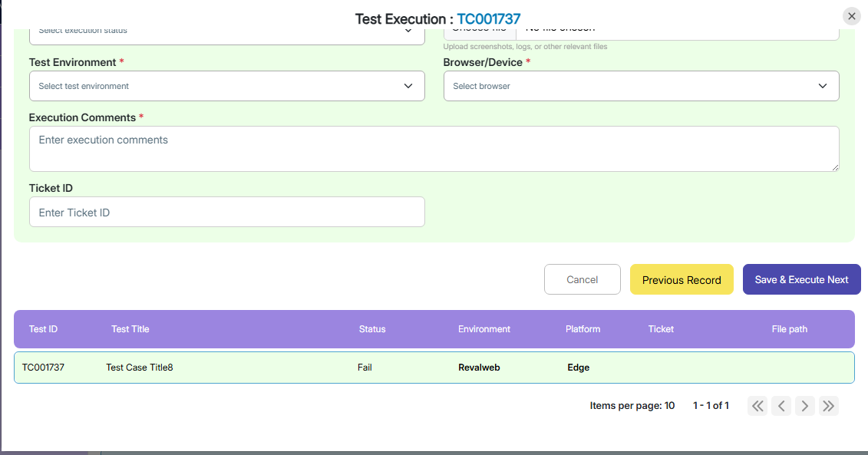
Task: Go to first page of results
Action: (757, 406)
